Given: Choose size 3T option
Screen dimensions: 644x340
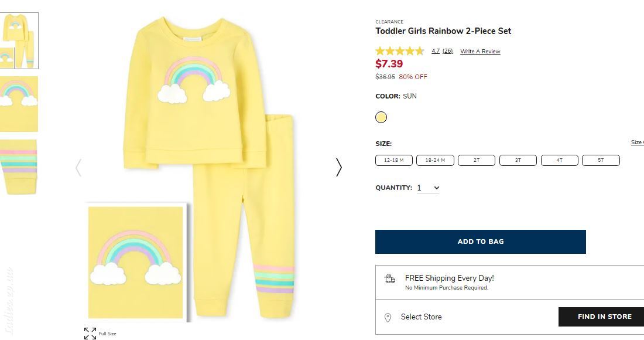Looking at the screenshot, I should [518, 160].
